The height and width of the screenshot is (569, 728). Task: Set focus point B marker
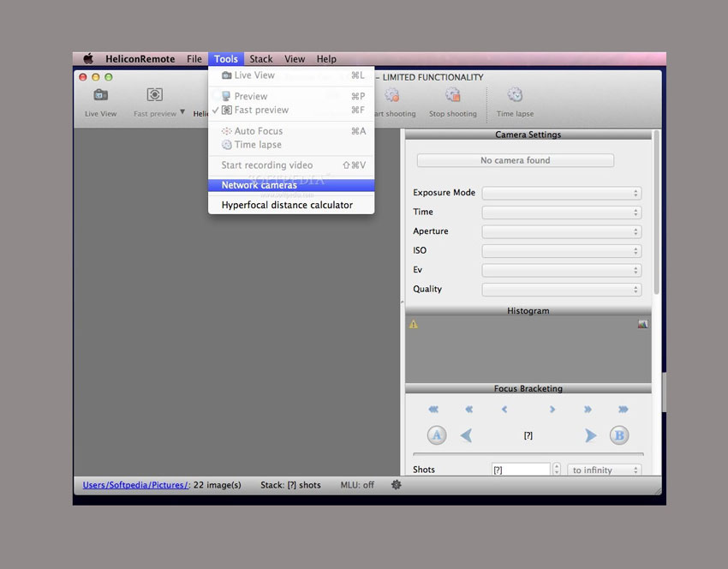(618, 435)
